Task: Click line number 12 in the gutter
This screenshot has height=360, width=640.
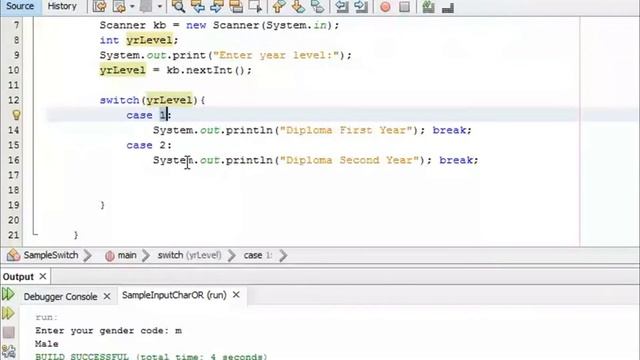Action: coord(13,100)
